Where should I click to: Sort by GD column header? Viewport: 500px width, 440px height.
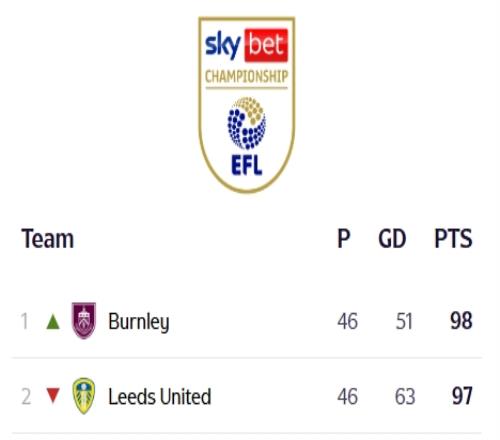point(392,239)
